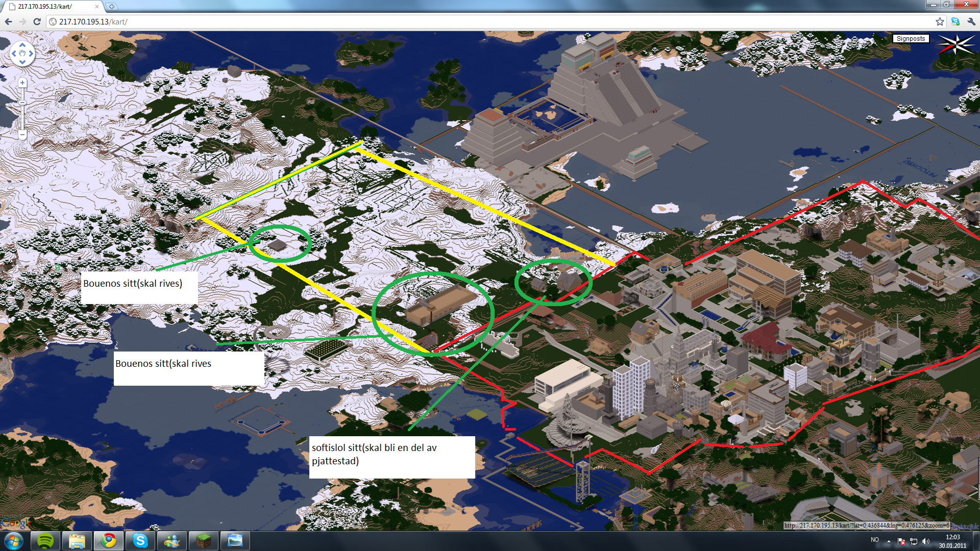Open the Windows Start menu
This screenshot has width=980, height=551.
14,540
